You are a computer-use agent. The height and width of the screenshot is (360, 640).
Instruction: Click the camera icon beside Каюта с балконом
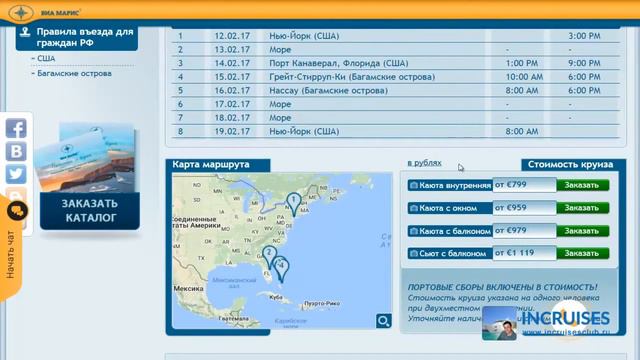413,231
